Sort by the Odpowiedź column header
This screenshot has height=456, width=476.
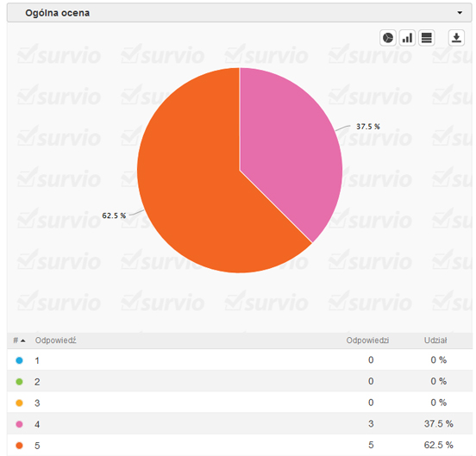(x=55, y=340)
